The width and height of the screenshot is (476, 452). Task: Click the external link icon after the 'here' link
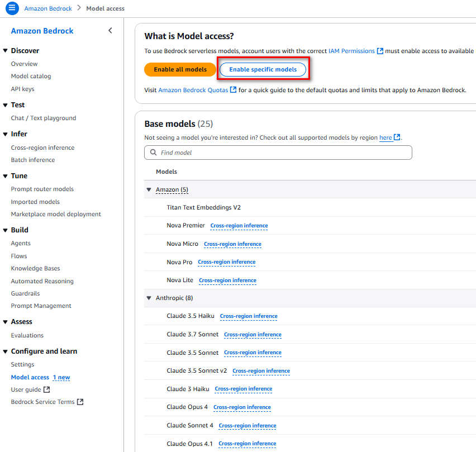(x=397, y=137)
